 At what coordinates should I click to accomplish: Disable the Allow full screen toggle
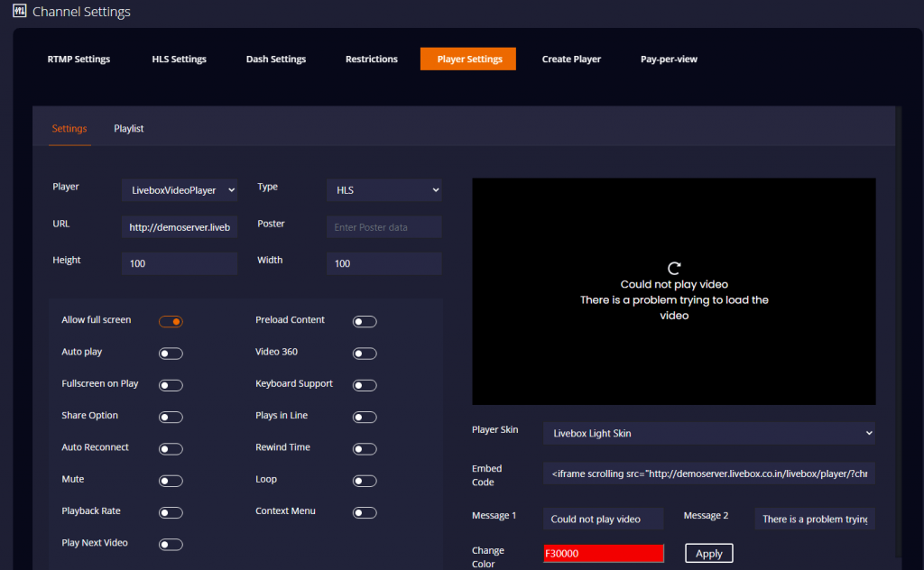(171, 320)
